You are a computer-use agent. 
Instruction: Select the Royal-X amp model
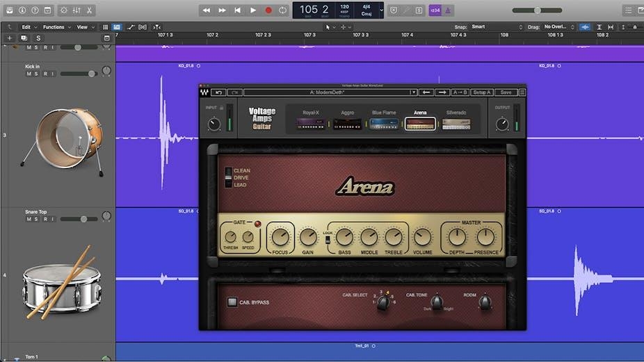pyautogui.click(x=310, y=123)
